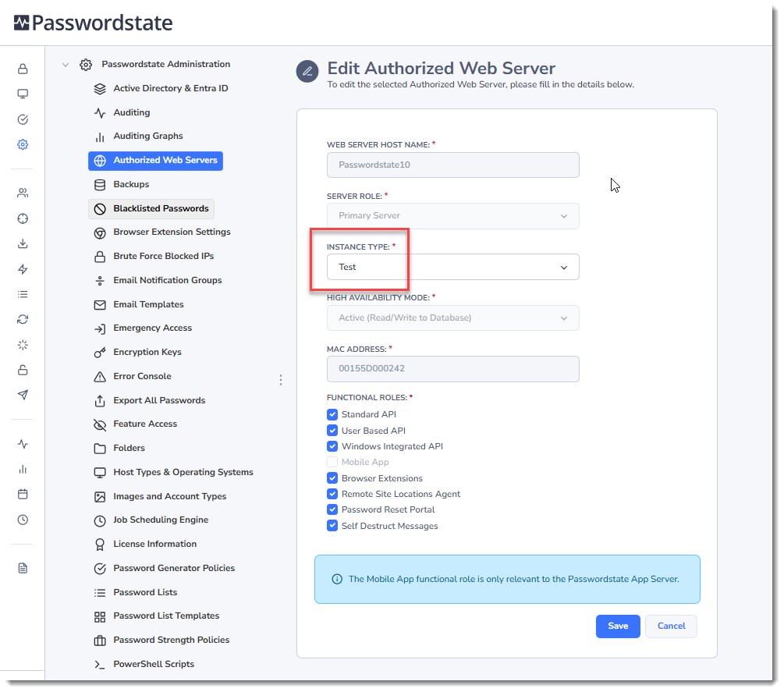The width and height of the screenshot is (784, 692).
Task: Open Export All Passwords page
Action: tap(159, 400)
